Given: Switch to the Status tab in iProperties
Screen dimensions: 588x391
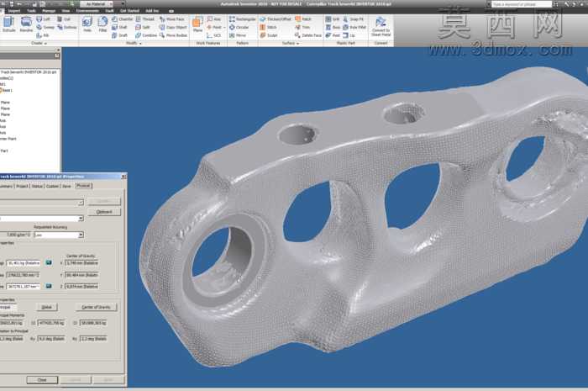Looking at the screenshot, I should [x=37, y=186].
